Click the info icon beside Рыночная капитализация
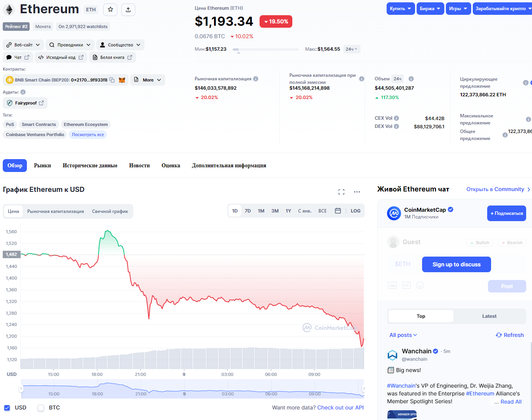The width and height of the screenshot is (532, 420). click(256, 79)
